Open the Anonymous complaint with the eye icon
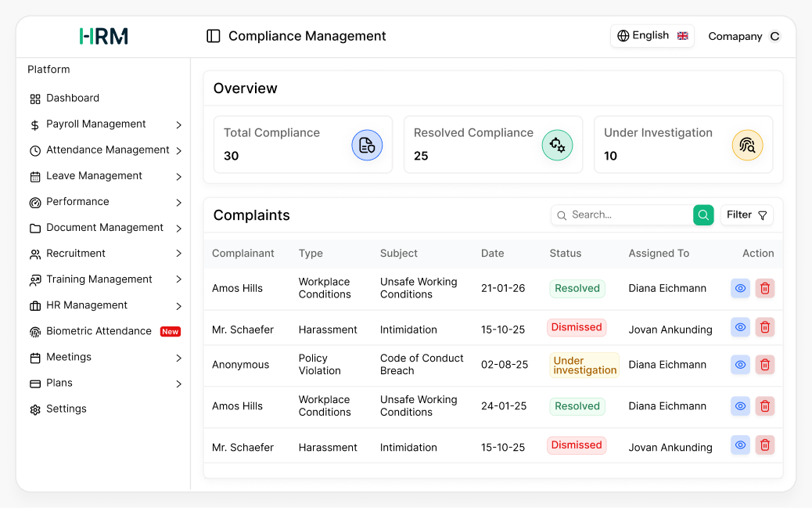 click(740, 365)
